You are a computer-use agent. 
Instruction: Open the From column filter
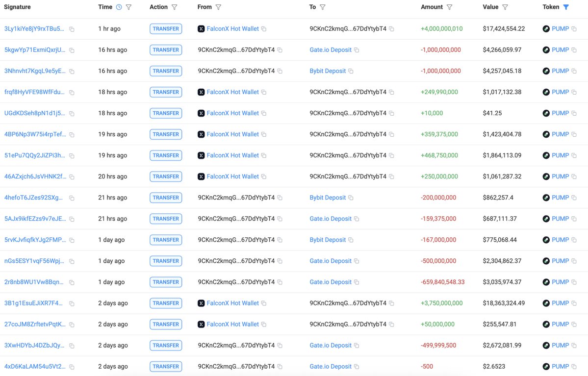tap(218, 7)
